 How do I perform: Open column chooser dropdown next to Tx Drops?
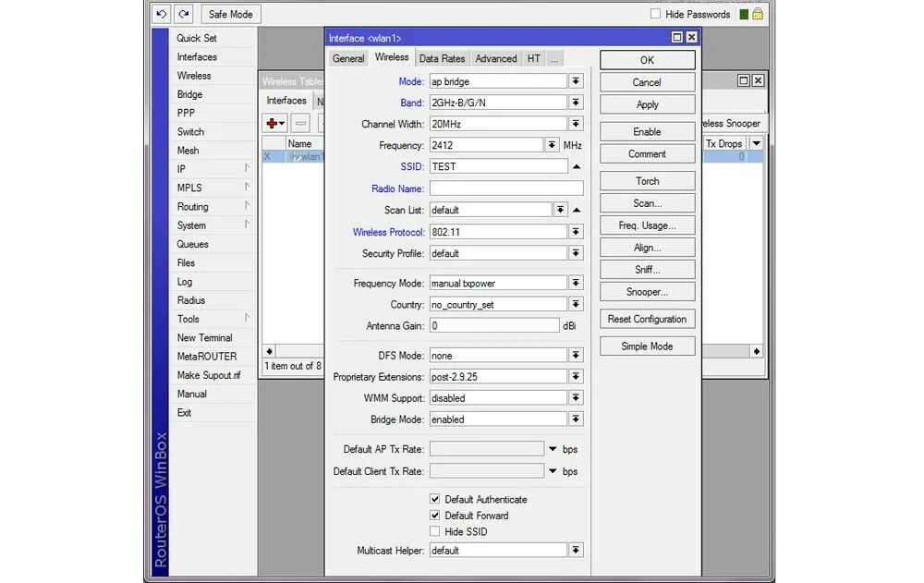756,143
